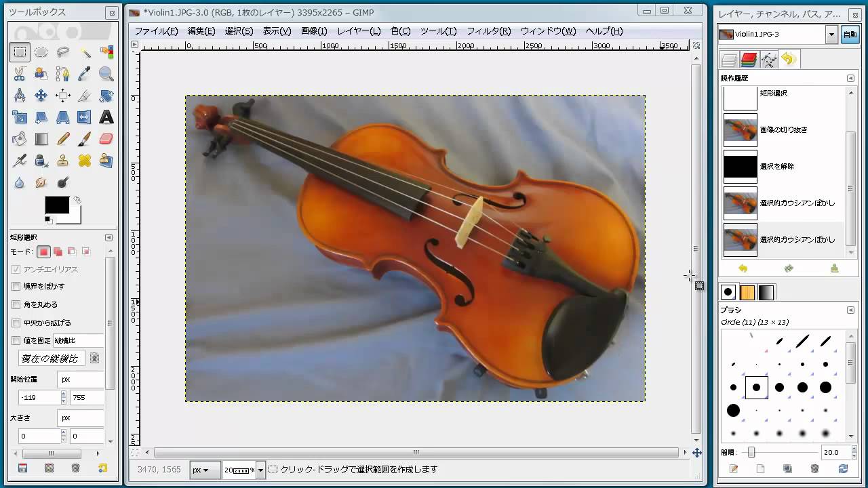The image size is (868, 488).
Task: Select the Ellipse Select tool
Action: coord(41,52)
